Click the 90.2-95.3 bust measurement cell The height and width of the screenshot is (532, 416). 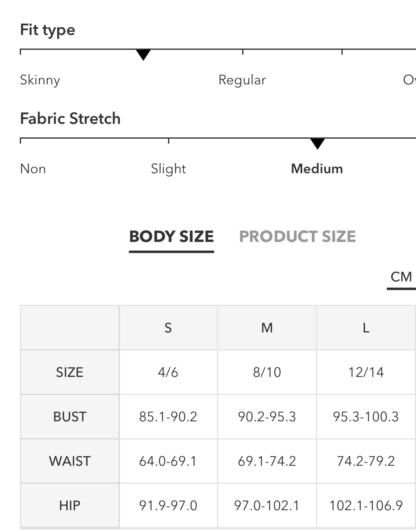[267, 417]
